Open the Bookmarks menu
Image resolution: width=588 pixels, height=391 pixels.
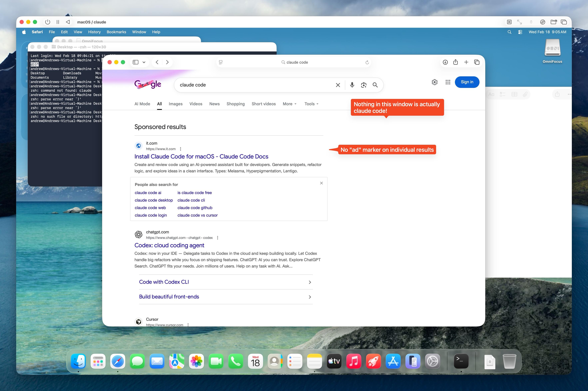116,32
